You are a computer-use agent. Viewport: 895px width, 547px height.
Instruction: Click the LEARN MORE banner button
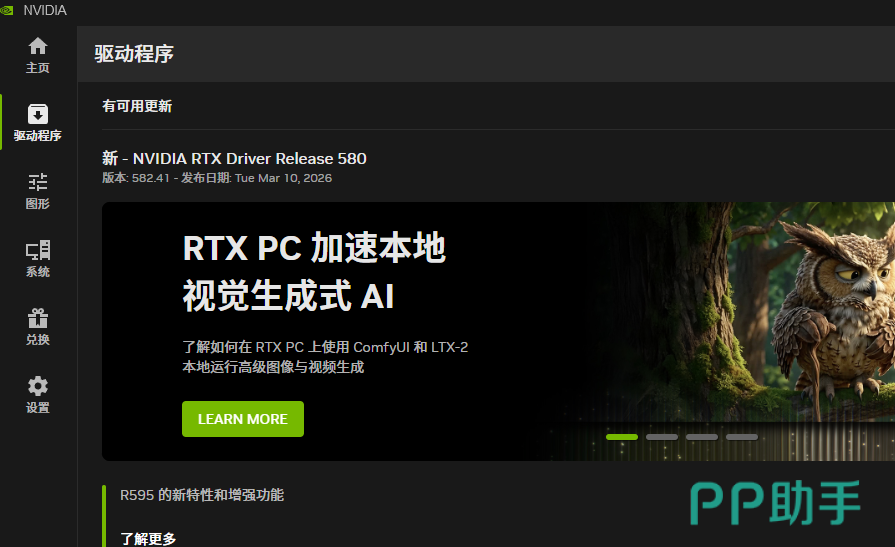point(243,419)
